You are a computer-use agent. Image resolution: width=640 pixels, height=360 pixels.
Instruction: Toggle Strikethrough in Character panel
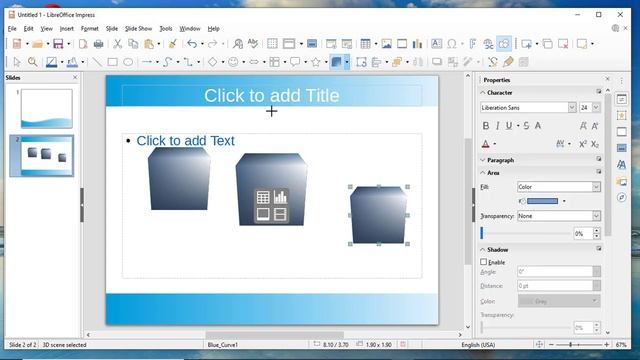526,126
